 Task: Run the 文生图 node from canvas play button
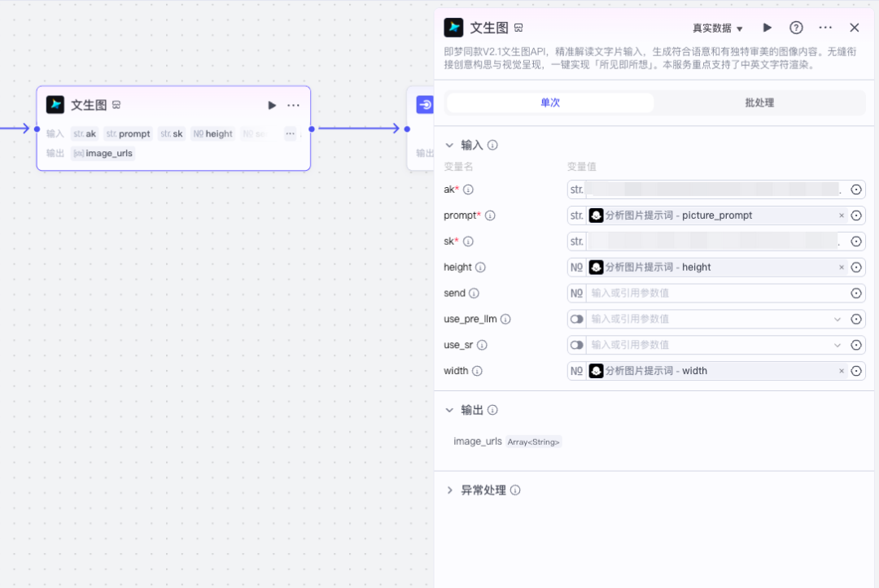click(272, 105)
